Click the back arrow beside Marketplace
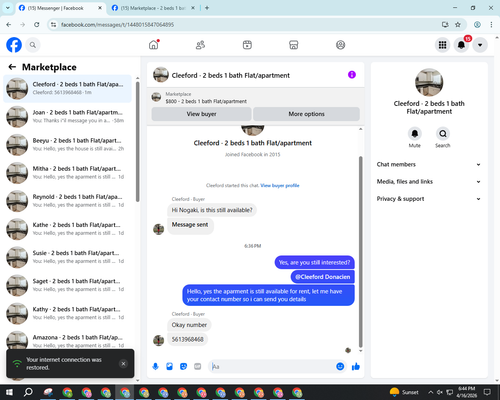Viewport: 500px width, 400px height. coord(12,67)
